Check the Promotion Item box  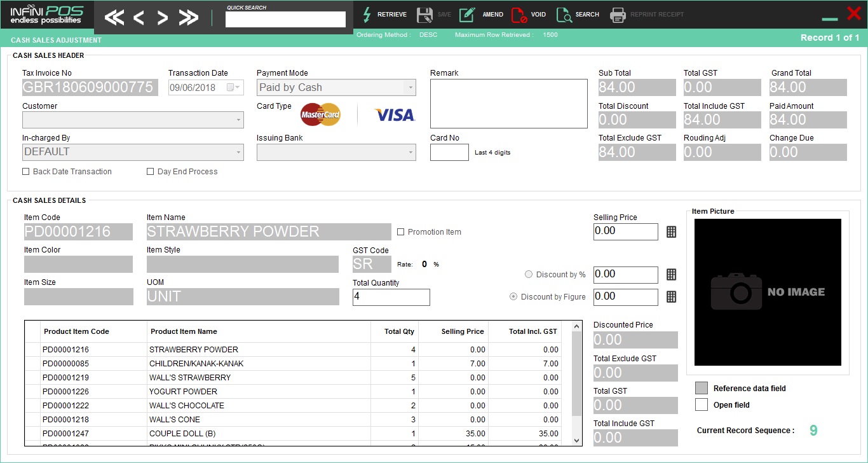[x=401, y=232]
